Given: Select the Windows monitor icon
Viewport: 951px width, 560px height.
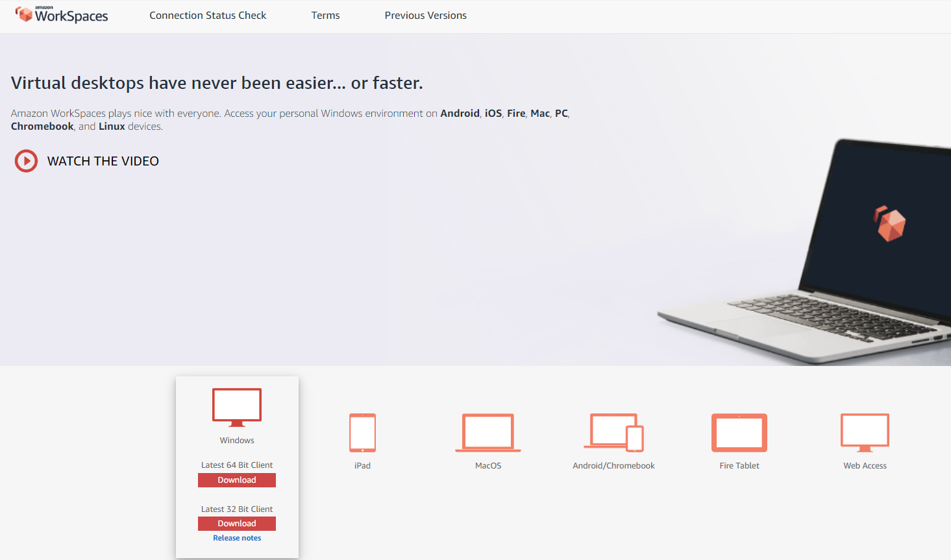Looking at the screenshot, I should [237, 407].
